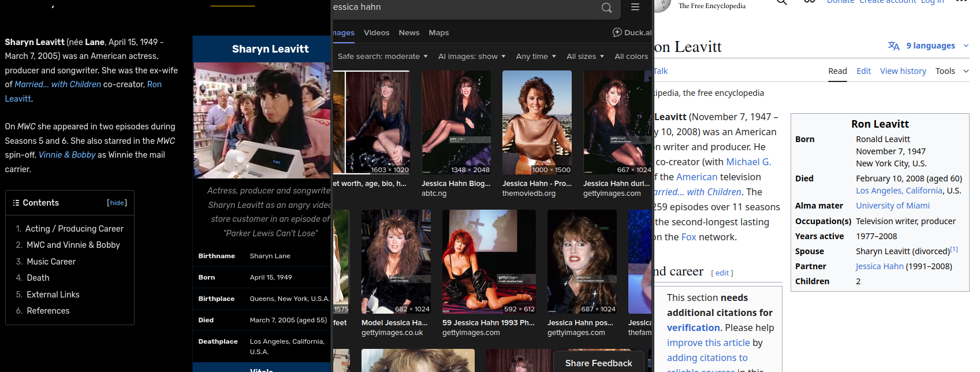The height and width of the screenshot is (372, 980).
Task: Click the Queens, New York, U.S.A. birthplace value
Action: (290, 299)
